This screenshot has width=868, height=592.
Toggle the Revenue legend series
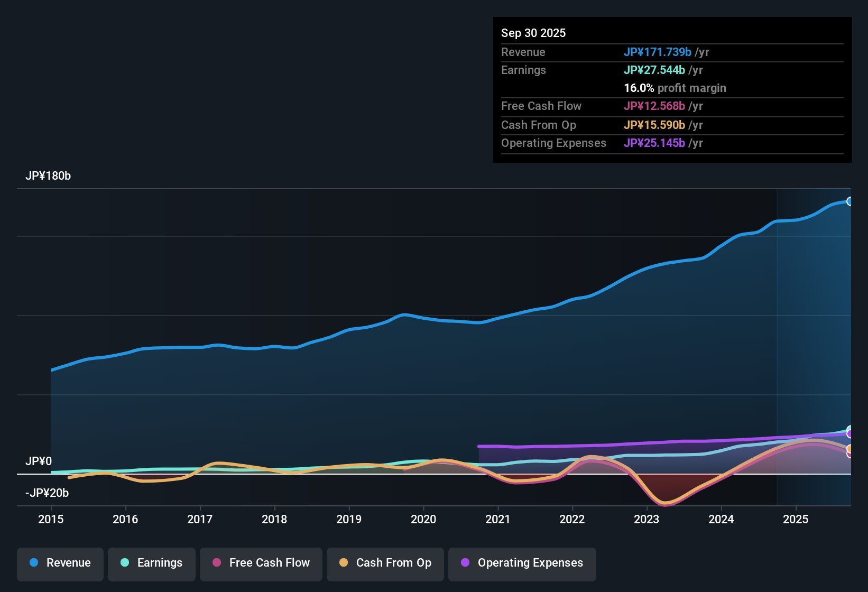(x=60, y=564)
